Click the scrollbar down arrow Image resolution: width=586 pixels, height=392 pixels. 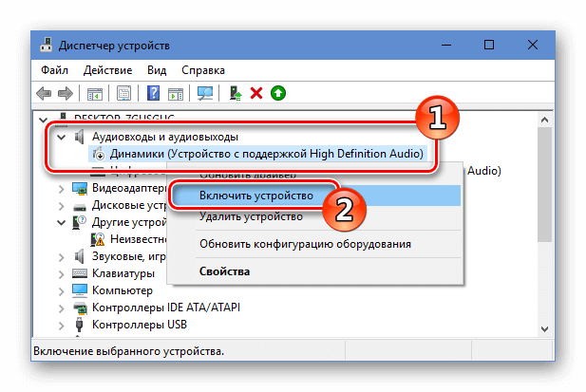click(544, 329)
